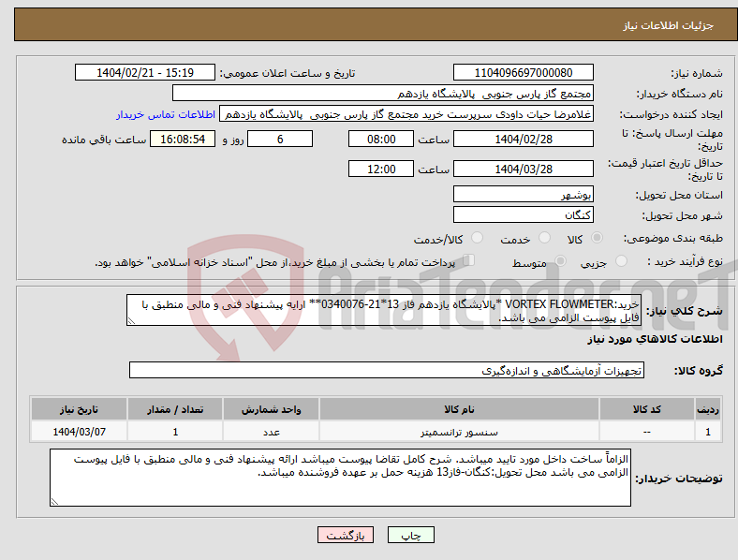This screenshot has height=560, width=738.
Task: Click the جزئیات اطلاعات نیاز page header
Action: (669, 25)
